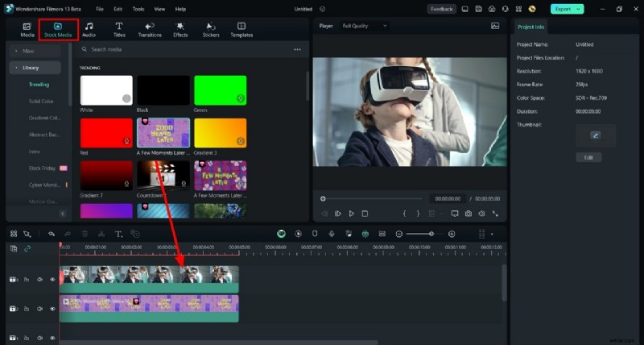Click the Undo arrow in timeline toolbar
This screenshot has width=644, height=345.
[52, 234]
